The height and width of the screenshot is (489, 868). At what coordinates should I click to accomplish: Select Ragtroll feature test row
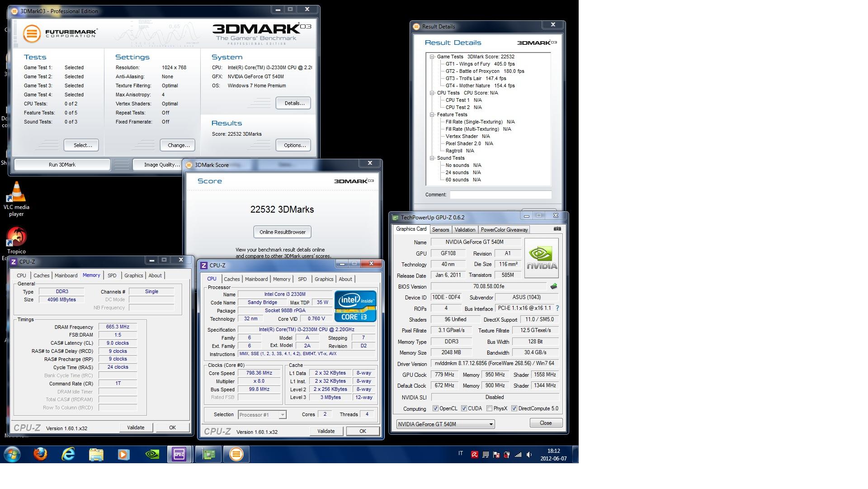(460, 151)
